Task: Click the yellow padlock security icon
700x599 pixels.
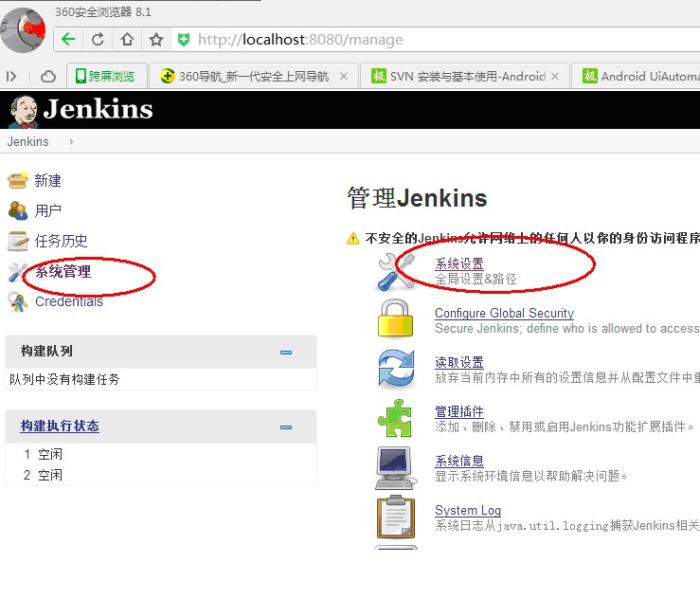Action: click(x=396, y=318)
